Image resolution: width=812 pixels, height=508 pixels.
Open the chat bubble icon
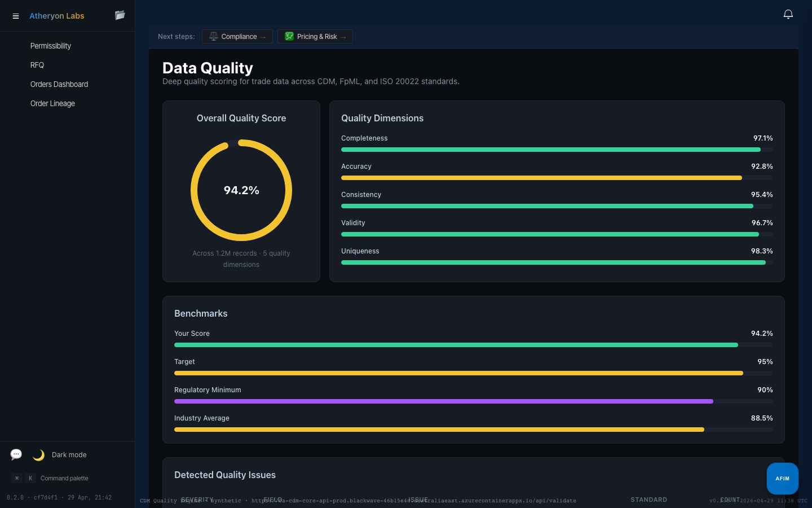point(16,454)
